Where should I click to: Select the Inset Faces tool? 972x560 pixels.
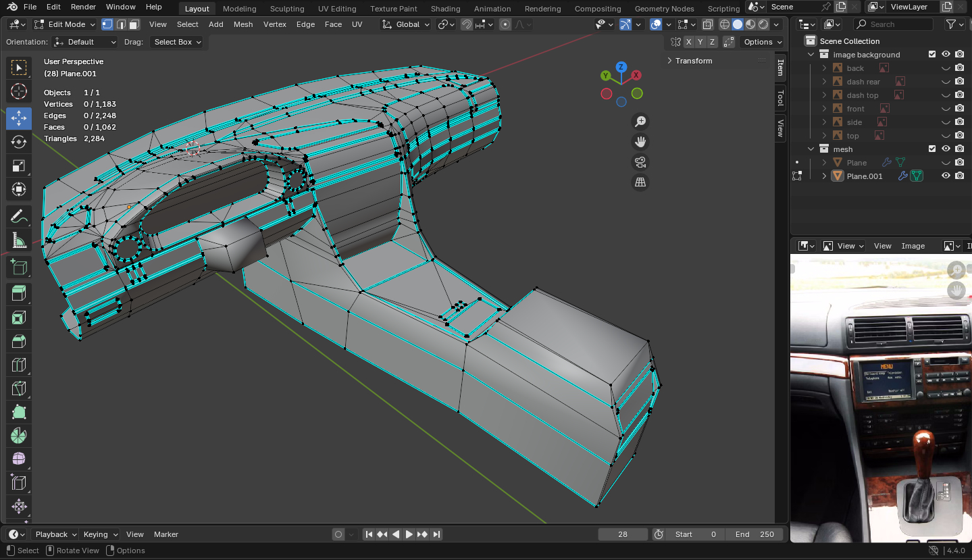(19, 317)
